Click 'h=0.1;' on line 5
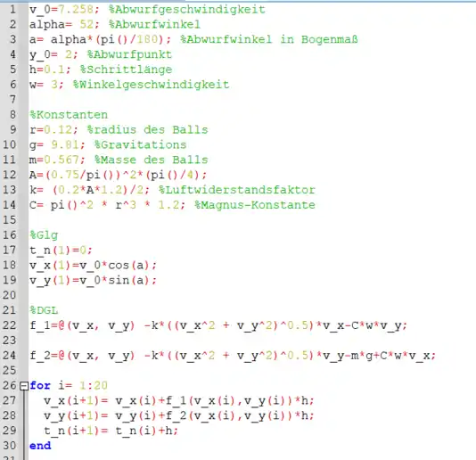The height and width of the screenshot is (460, 476). [x=50, y=70]
